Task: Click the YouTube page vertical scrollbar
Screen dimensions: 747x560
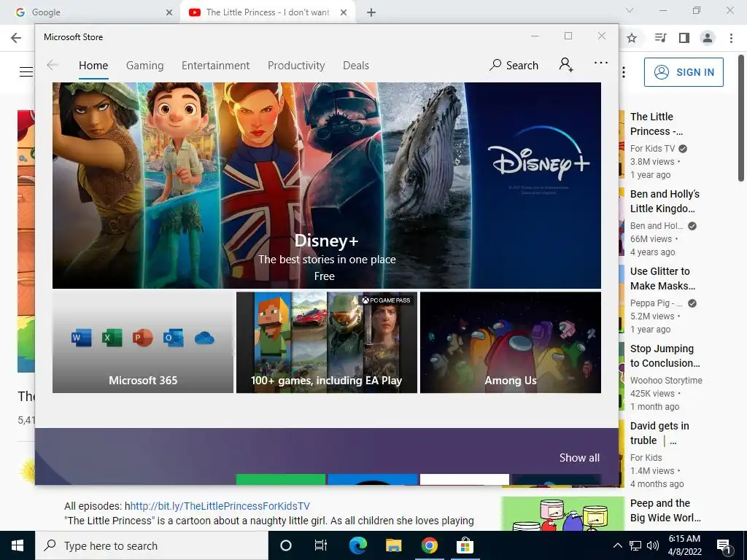Action: (741, 119)
